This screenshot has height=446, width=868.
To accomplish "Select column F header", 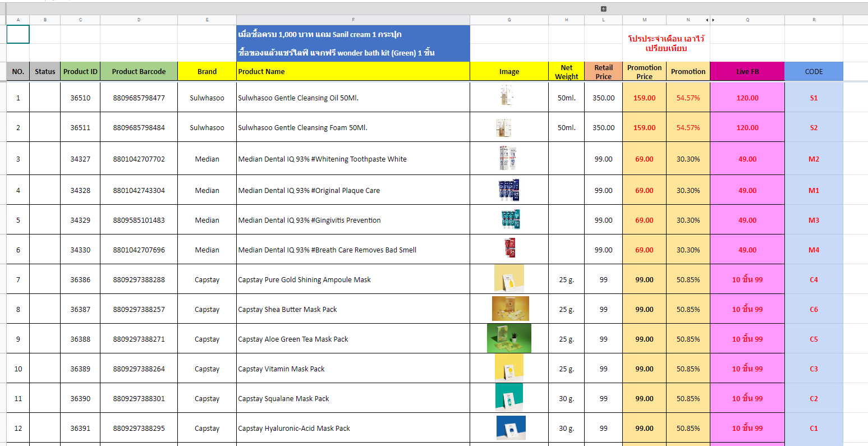I will [x=353, y=20].
